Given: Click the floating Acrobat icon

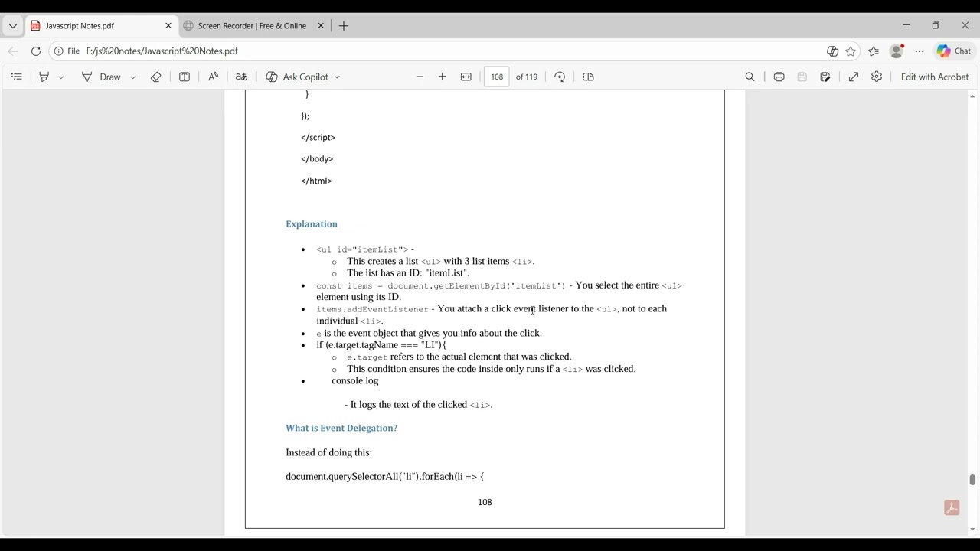Looking at the screenshot, I should click(952, 507).
